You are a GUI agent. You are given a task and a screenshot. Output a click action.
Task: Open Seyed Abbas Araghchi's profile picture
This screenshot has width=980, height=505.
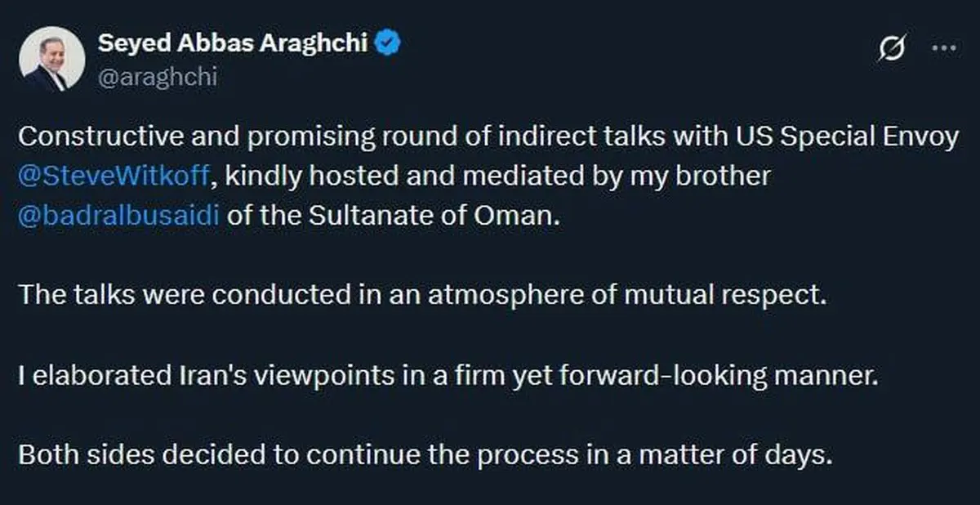click(x=51, y=59)
